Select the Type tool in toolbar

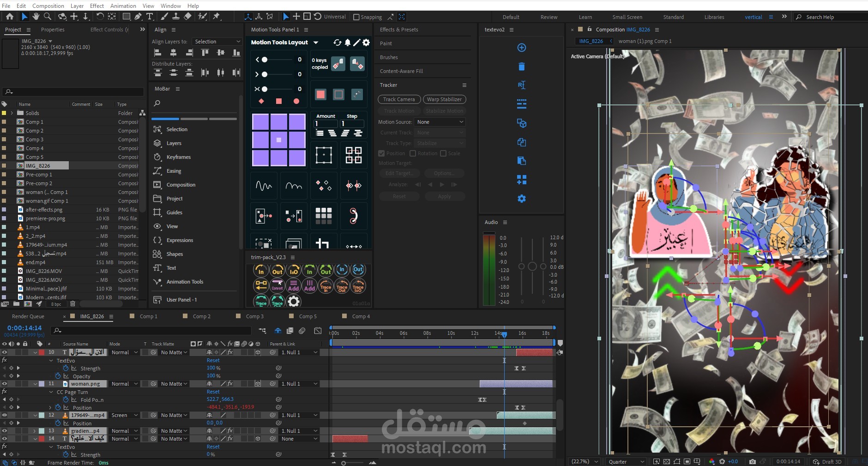[150, 17]
